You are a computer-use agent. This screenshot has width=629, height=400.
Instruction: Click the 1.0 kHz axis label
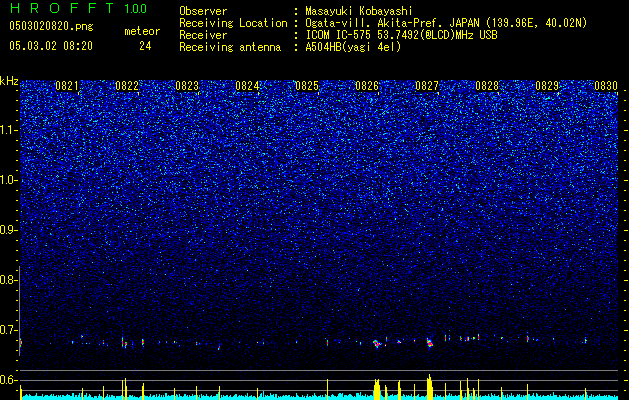[x=8, y=180]
